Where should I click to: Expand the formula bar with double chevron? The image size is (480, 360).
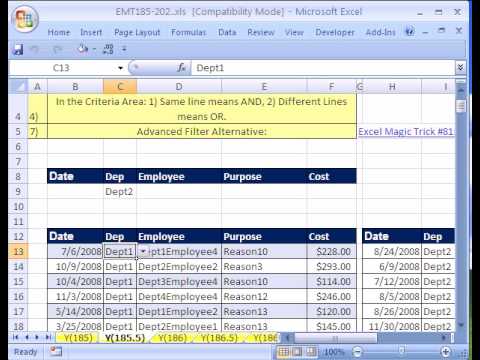click(460, 68)
